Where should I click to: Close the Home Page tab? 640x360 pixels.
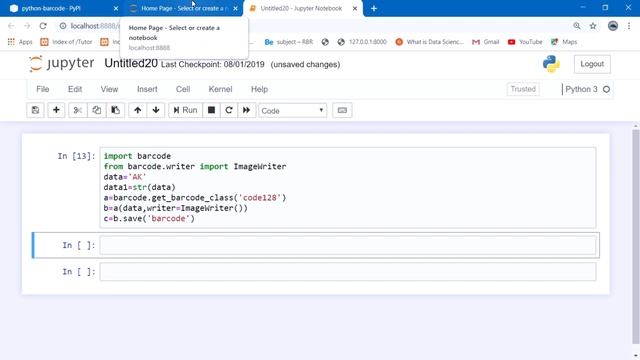pyautogui.click(x=236, y=8)
